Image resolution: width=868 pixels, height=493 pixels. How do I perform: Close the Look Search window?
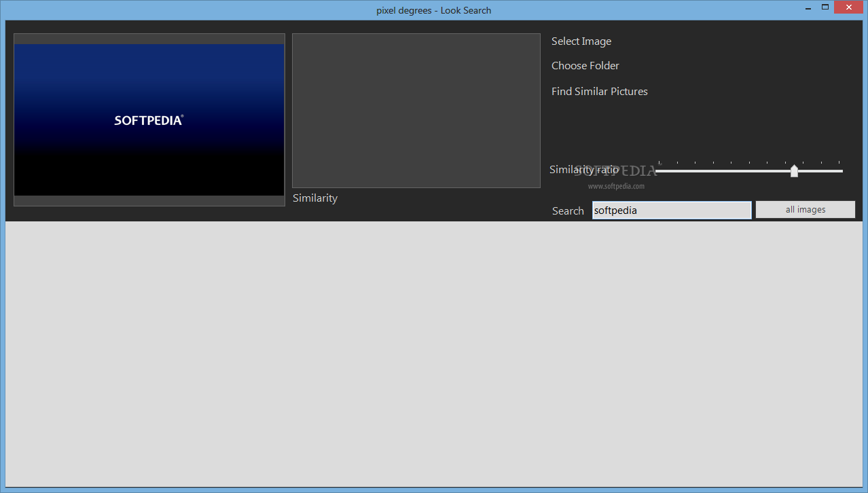(x=849, y=7)
